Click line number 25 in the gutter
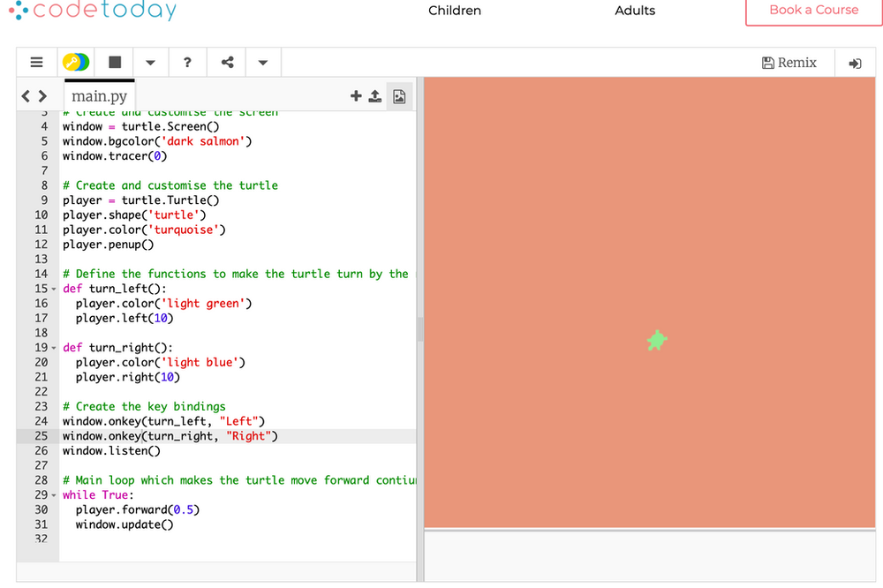This screenshot has height=588, width=883. tap(42, 436)
